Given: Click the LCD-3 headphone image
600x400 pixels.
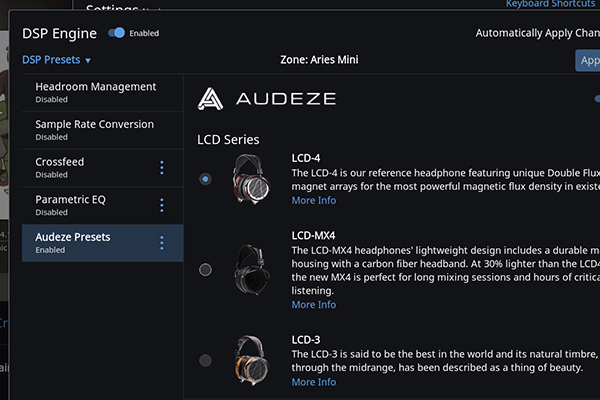Looking at the screenshot, I should tap(251, 360).
